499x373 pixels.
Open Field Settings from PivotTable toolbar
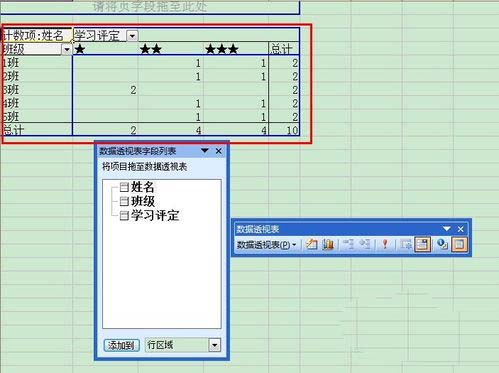[x=442, y=244]
